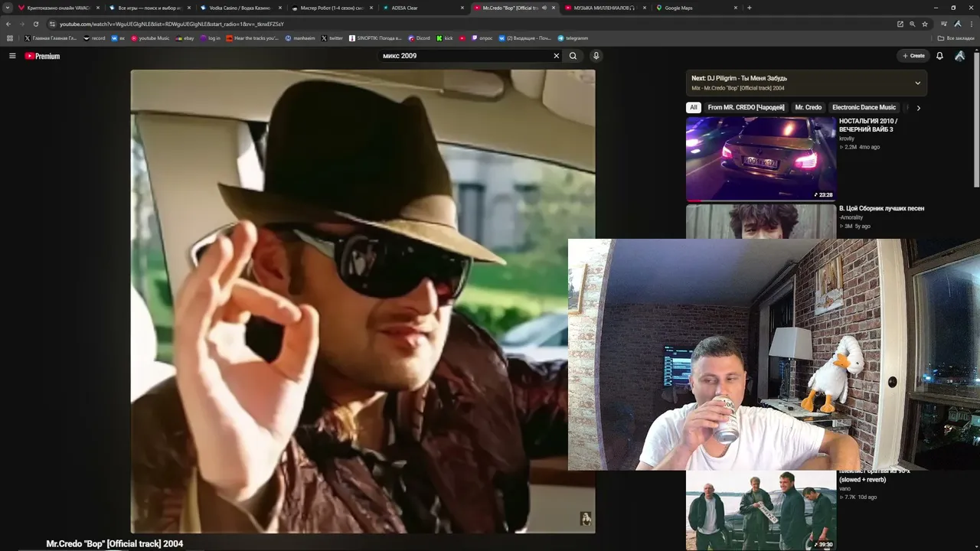The image size is (980, 551).
Task: Run search with the magnifier button
Action: 573,56
